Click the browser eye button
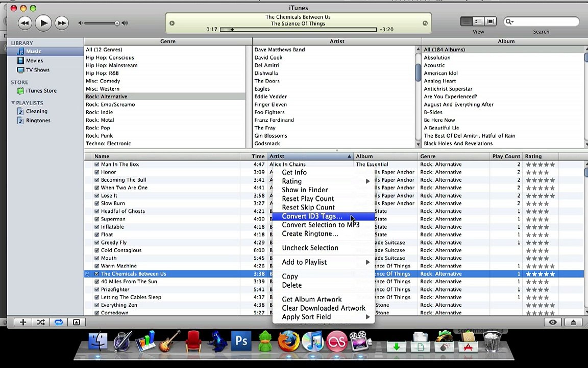 point(553,322)
